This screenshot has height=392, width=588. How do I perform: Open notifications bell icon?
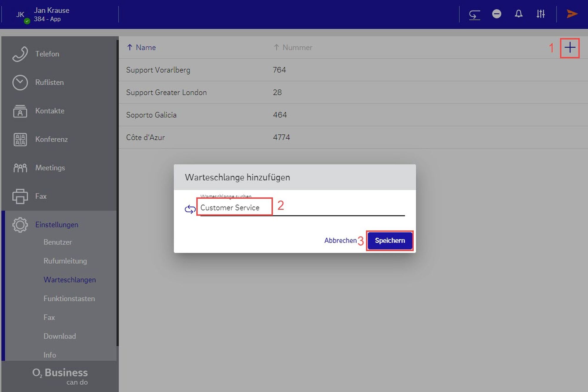519,14
